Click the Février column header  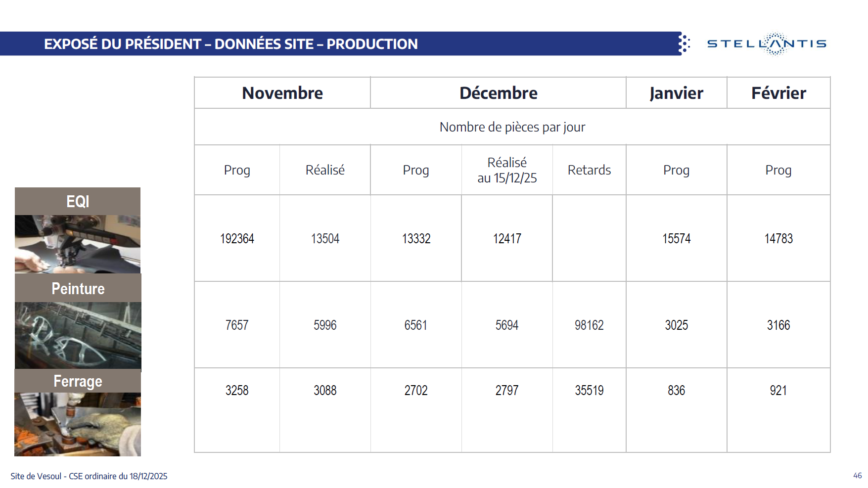tap(778, 93)
